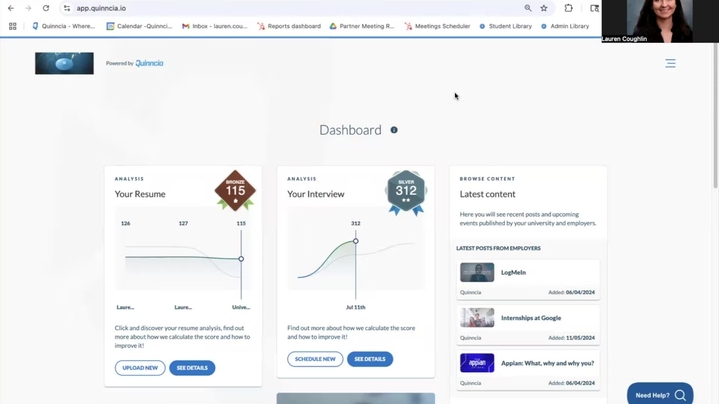
Task: Open the apps grid icon in bookmarks bar
Action: pos(12,26)
